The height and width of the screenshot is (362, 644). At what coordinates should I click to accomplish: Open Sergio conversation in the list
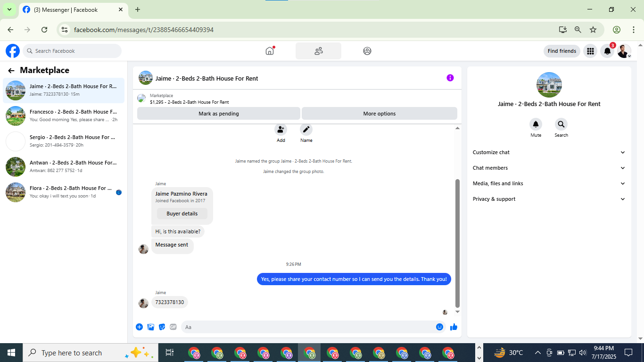click(64, 141)
